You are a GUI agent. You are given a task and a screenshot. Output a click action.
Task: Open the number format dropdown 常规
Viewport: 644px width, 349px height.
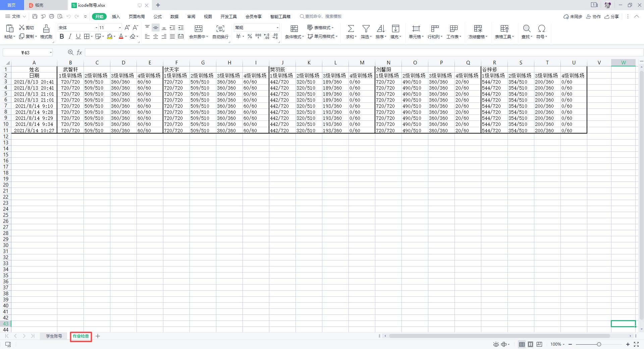click(257, 28)
